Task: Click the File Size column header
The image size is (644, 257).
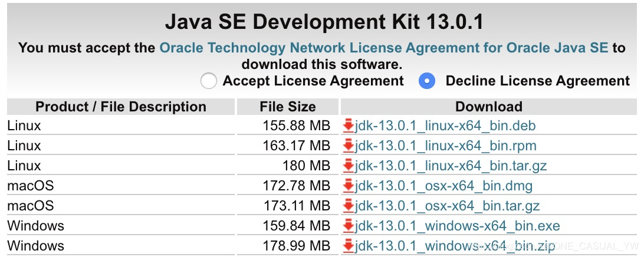Action: (288, 107)
